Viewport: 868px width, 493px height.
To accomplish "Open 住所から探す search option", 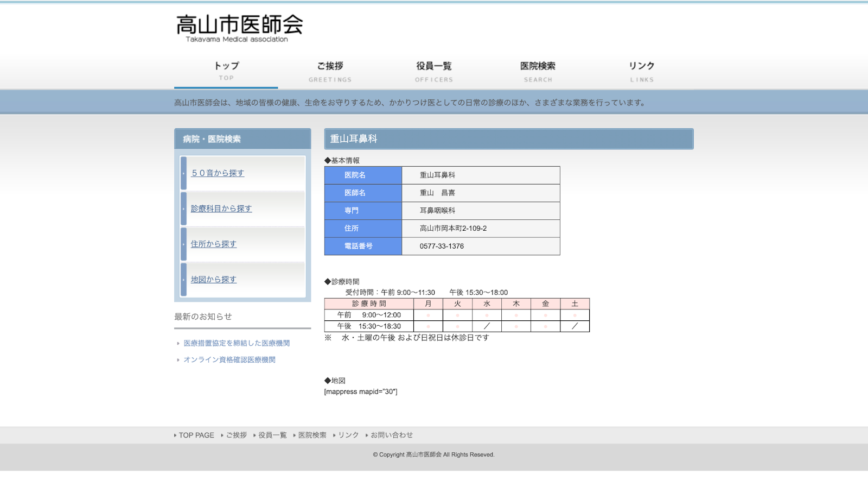I will 213,244.
